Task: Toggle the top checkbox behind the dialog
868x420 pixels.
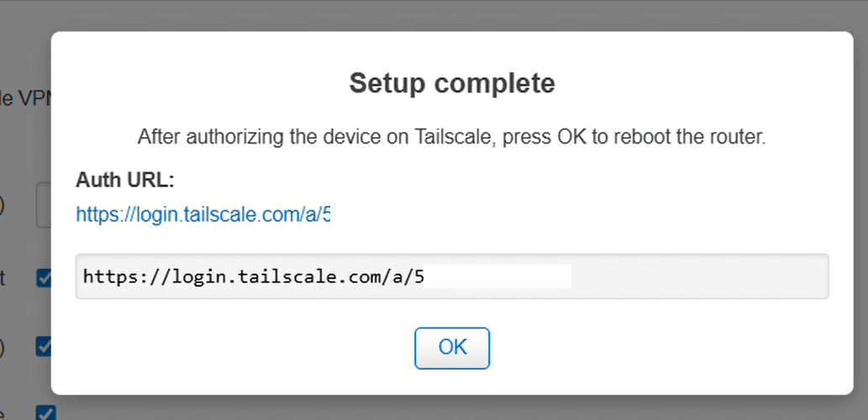Action: click(x=44, y=278)
